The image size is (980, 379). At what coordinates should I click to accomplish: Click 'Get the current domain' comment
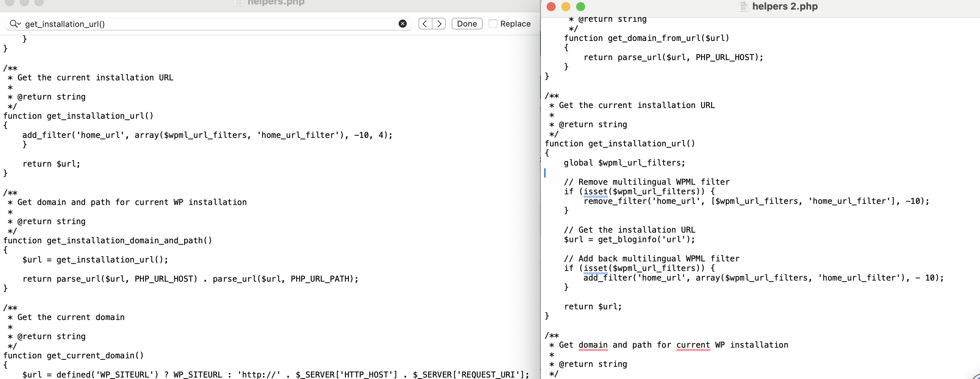pos(71,317)
